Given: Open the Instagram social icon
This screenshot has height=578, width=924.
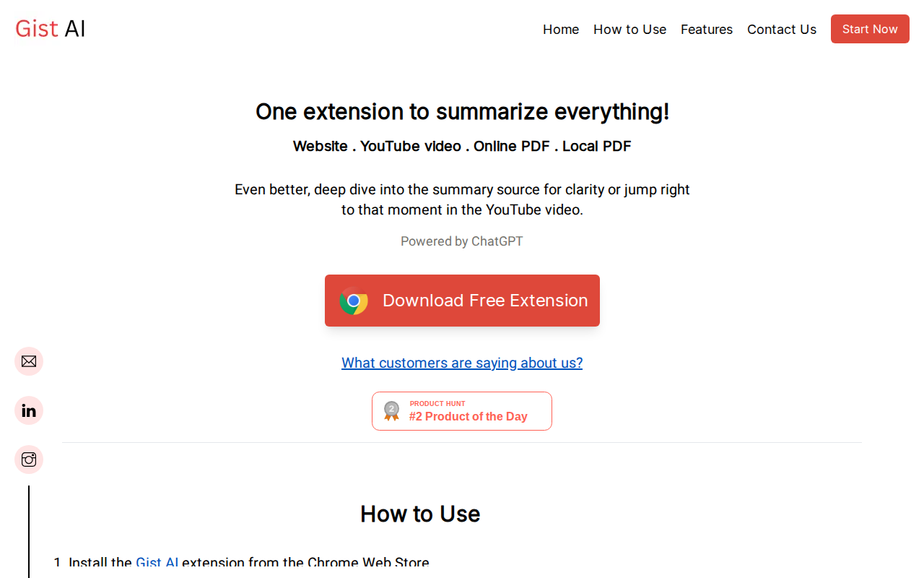Looking at the screenshot, I should [29, 460].
